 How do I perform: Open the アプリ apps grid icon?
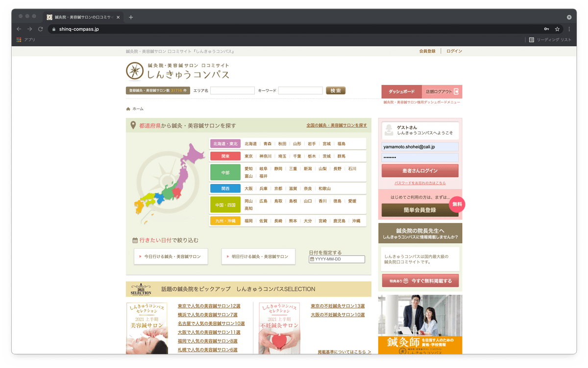click(x=19, y=40)
